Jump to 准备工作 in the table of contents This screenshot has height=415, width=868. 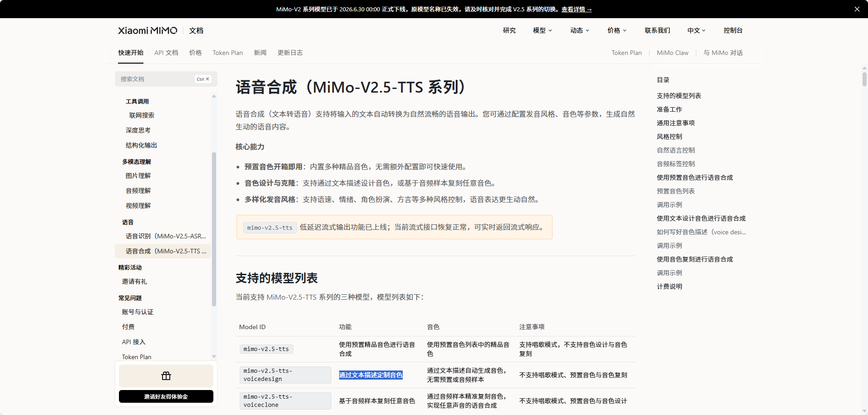click(x=669, y=109)
